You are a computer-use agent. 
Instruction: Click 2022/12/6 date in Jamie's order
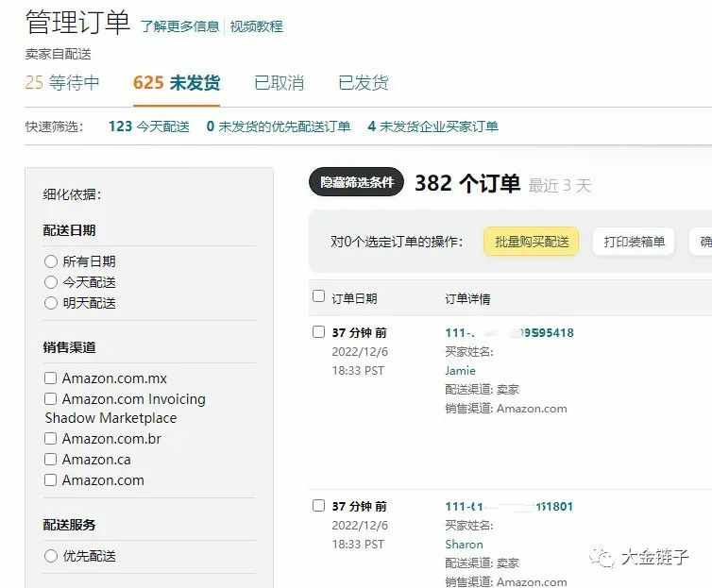point(360,352)
